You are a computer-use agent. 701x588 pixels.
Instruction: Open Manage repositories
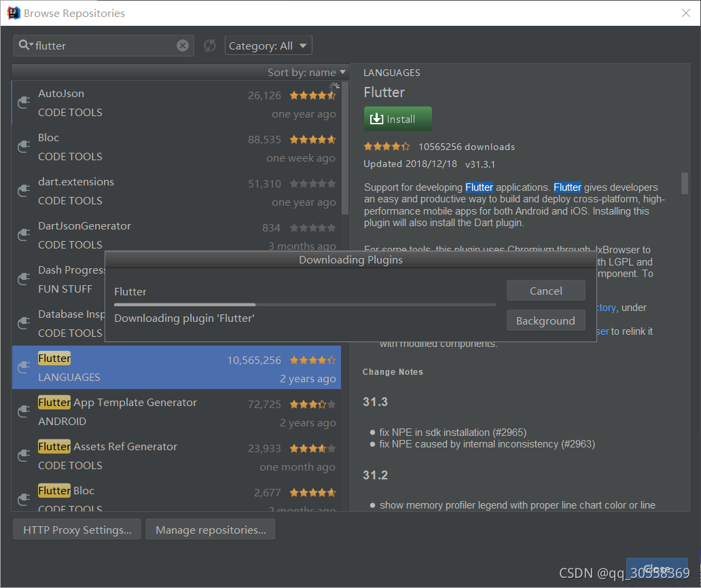pos(211,530)
